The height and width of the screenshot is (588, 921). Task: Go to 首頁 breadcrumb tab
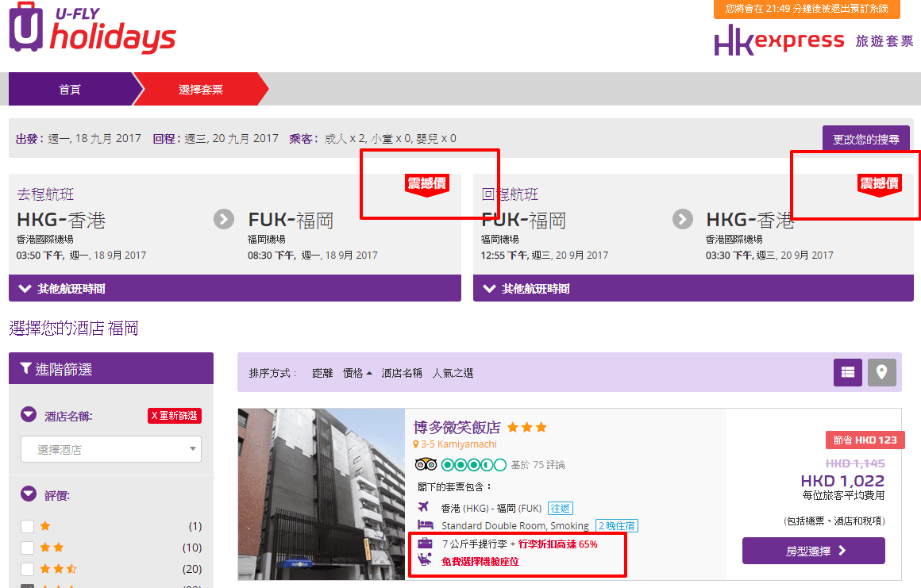pyautogui.click(x=70, y=90)
